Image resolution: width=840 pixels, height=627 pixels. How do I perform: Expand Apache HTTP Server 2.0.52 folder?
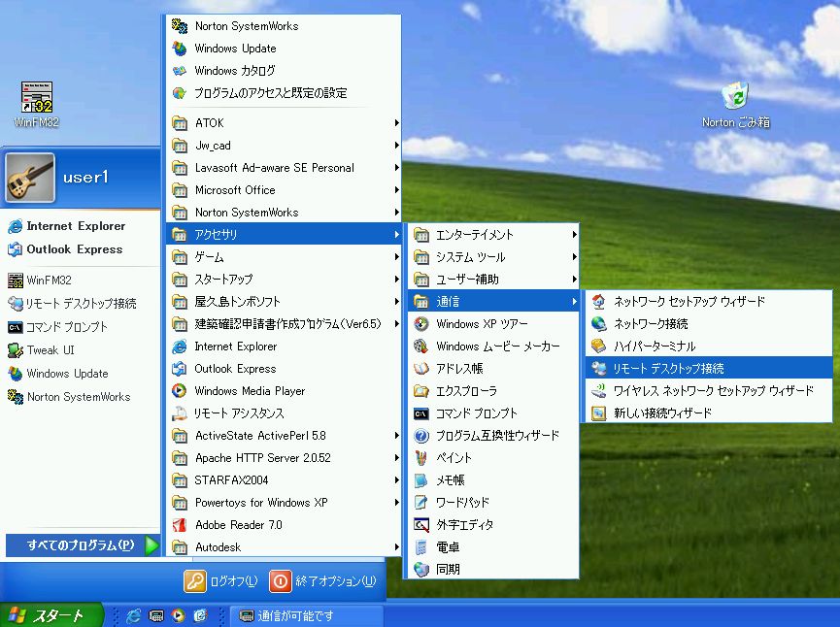[262, 458]
